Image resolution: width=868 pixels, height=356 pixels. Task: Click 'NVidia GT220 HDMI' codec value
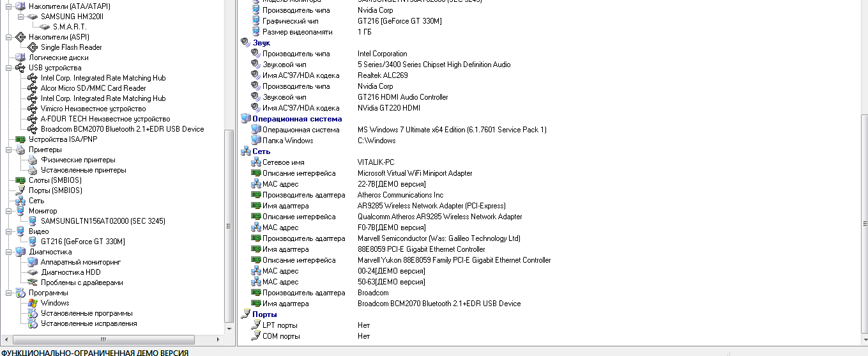tap(389, 108)
